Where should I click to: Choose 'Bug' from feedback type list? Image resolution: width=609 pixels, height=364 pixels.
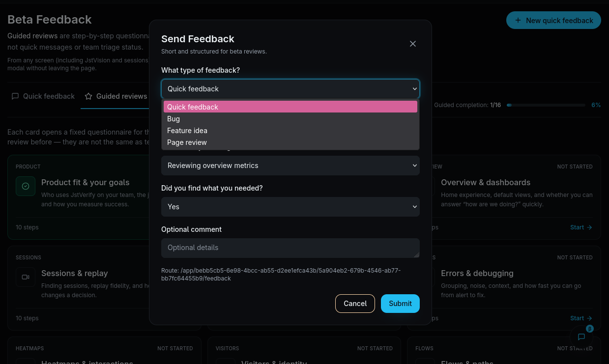coord(290,119)
